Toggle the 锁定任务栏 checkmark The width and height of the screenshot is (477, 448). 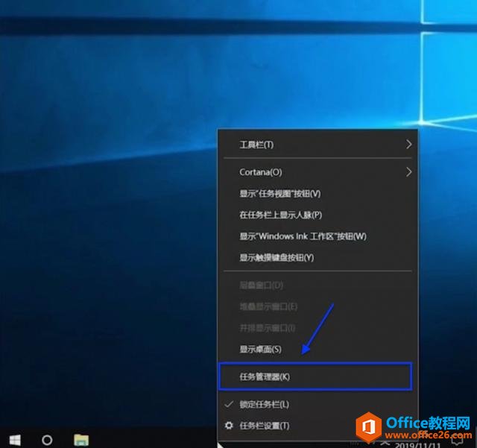pyautogui.click(x=229, y=404)
